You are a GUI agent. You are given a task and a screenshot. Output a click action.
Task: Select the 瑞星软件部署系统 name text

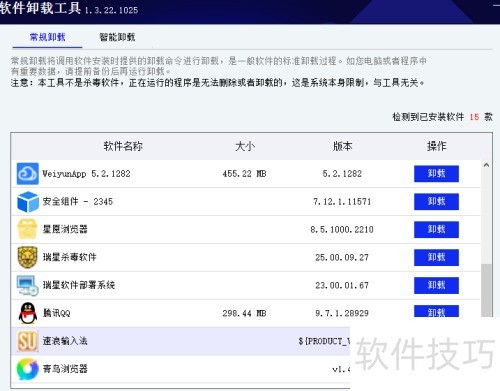click(79, 285)
